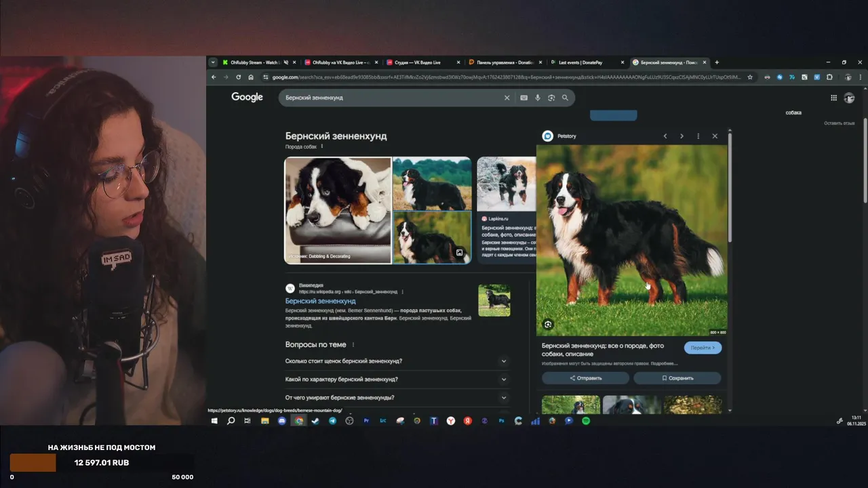Go to previous image in Petstory panel
Image resolution: width=868 pixels, height=488 pixels.
[665, 136]
